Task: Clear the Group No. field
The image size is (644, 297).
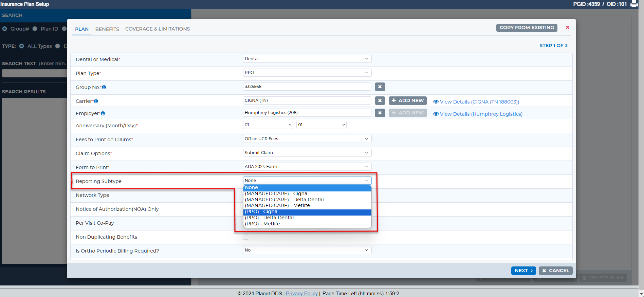Action: coord(380,87)
